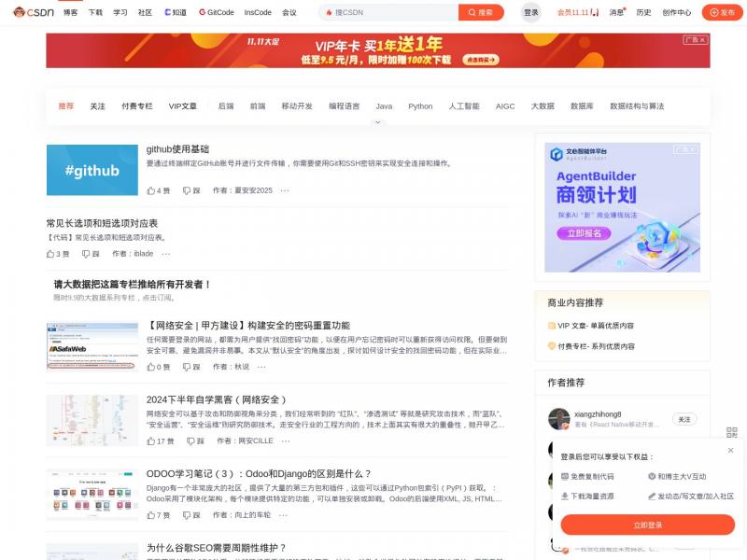Switch to the 关注 tab
Image resolution: width=747 pixels, height=560 pixels.
click(x=98, y=106)
